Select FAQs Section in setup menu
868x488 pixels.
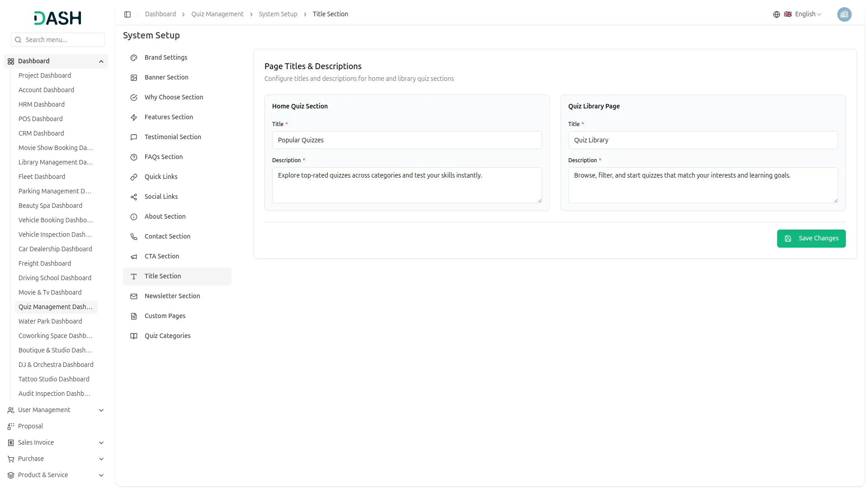coord(164,157)
